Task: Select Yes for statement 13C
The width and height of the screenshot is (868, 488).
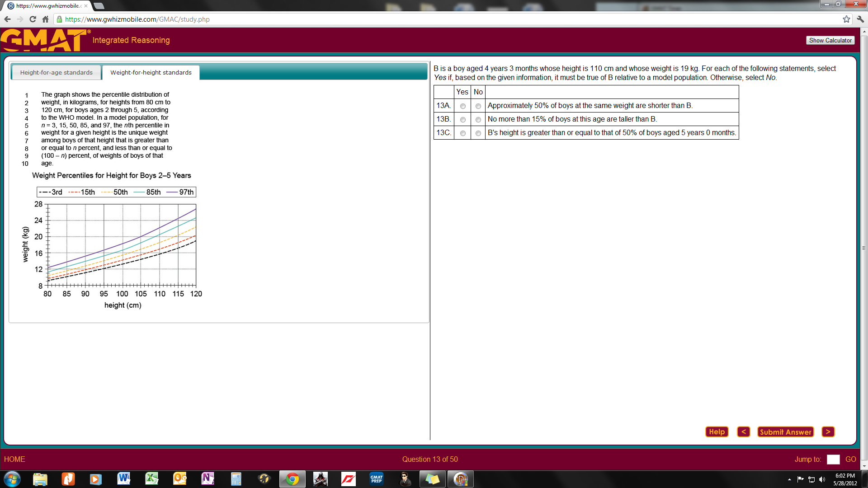Action: [462, 133]
